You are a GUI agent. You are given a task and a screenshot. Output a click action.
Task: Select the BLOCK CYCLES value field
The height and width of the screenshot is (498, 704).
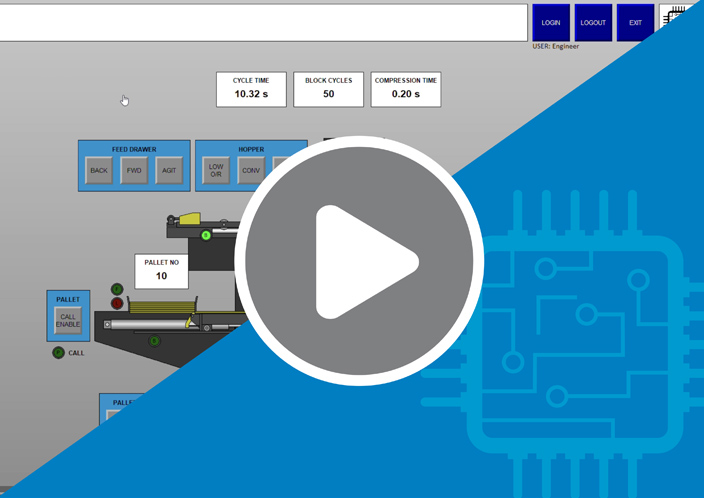[x=328, y=94]
